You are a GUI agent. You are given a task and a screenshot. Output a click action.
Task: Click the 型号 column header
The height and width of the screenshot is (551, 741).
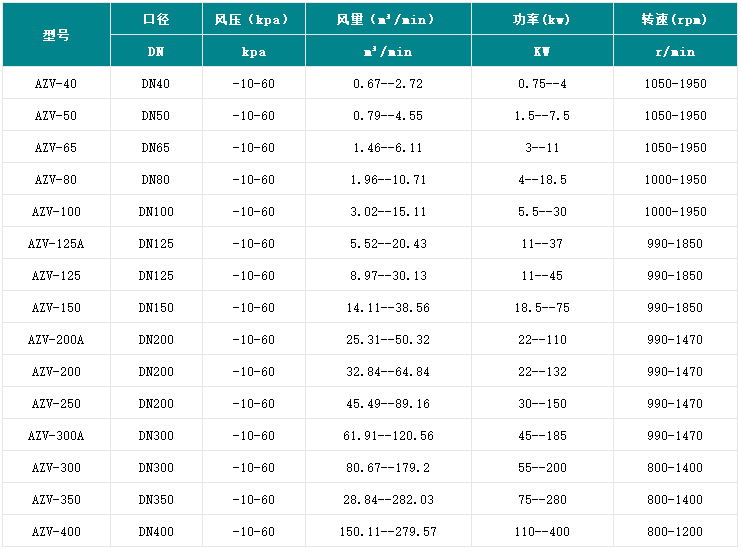(56, 35)
